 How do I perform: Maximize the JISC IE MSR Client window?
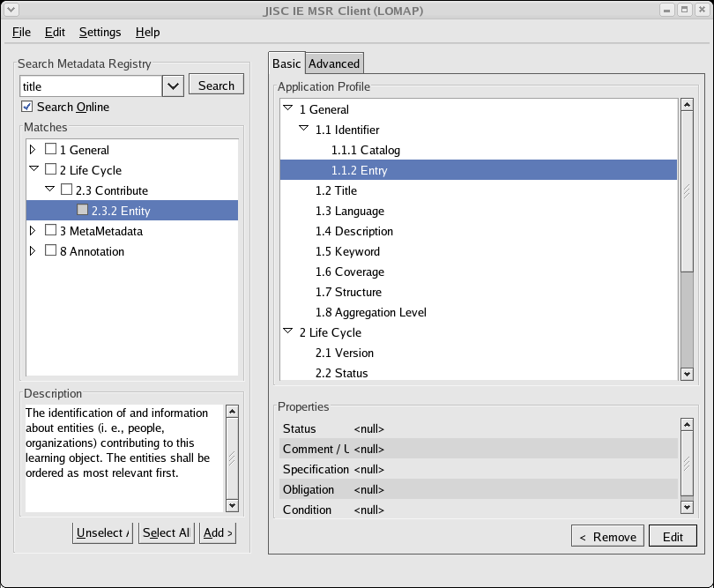click(x=684, y=10)
